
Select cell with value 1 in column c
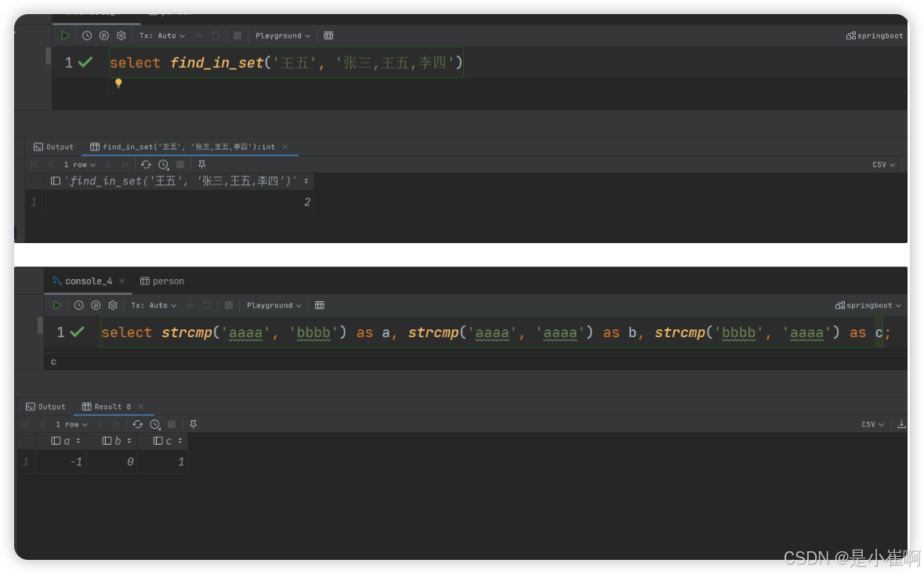pos(163,462)
